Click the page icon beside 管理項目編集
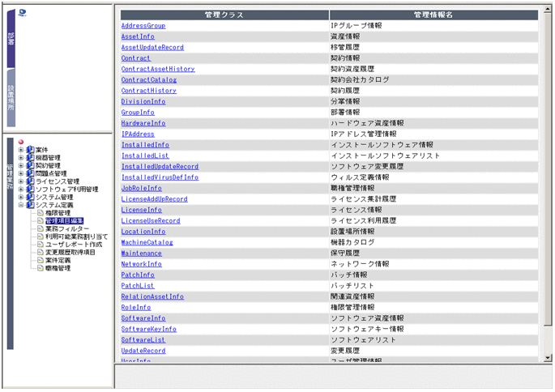Viewport: 555px width, 392px height. (40, 221)
